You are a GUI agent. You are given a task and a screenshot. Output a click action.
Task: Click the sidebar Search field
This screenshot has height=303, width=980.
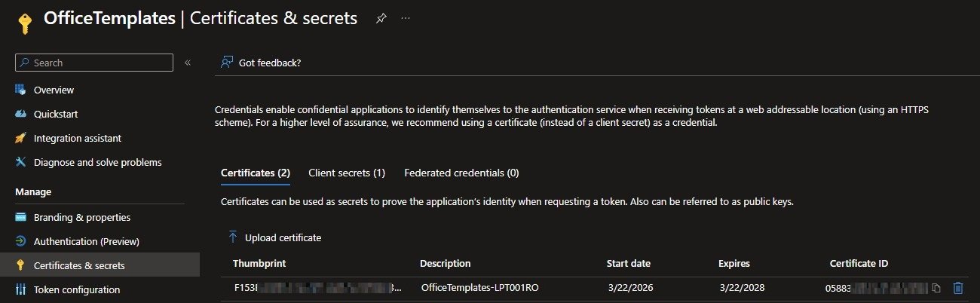click(94, 63)
